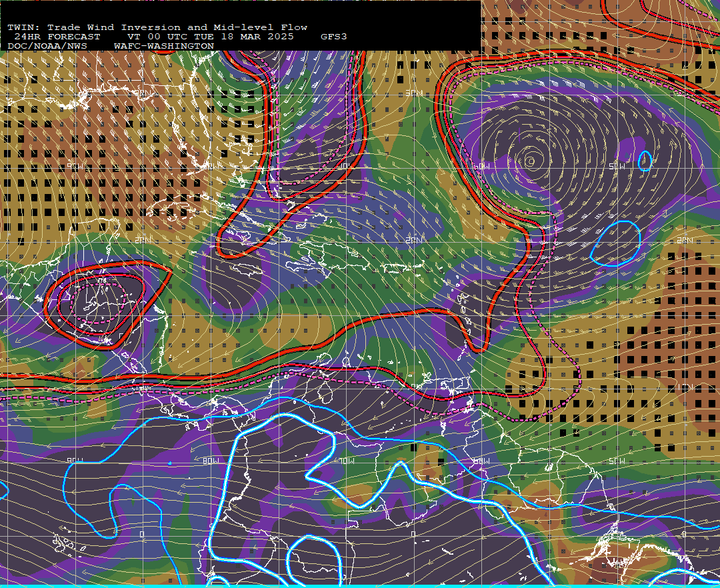Click the "90W" label on the 5N gridline
This screenshot has height=588, width=720.
click(75, 461)
